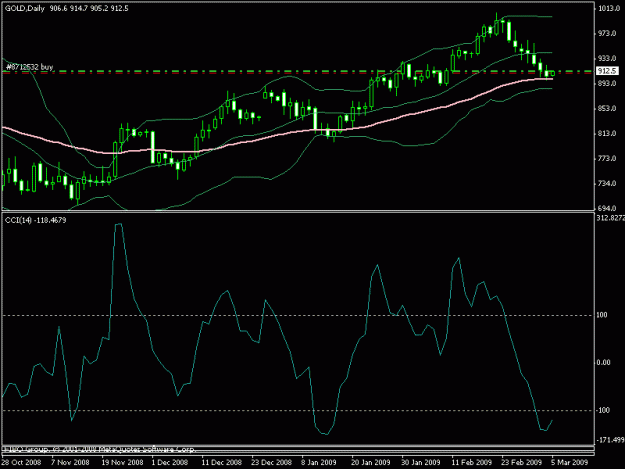Select the GOLD,Daily chart title
Viewport: 625px width, 469px height.
(x=24, y=8)
